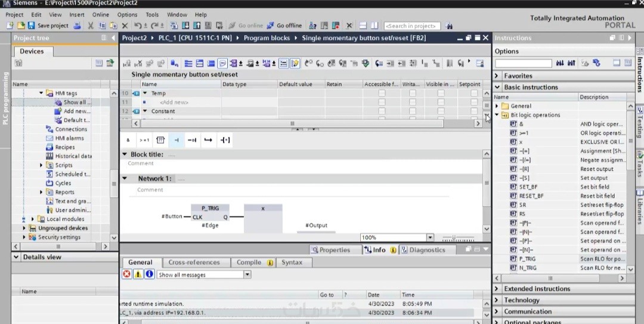Toggle 'Accessible from HMI' checkbox in Add new row
This screenshot has width=644, height=324.
tap(382, 103)
